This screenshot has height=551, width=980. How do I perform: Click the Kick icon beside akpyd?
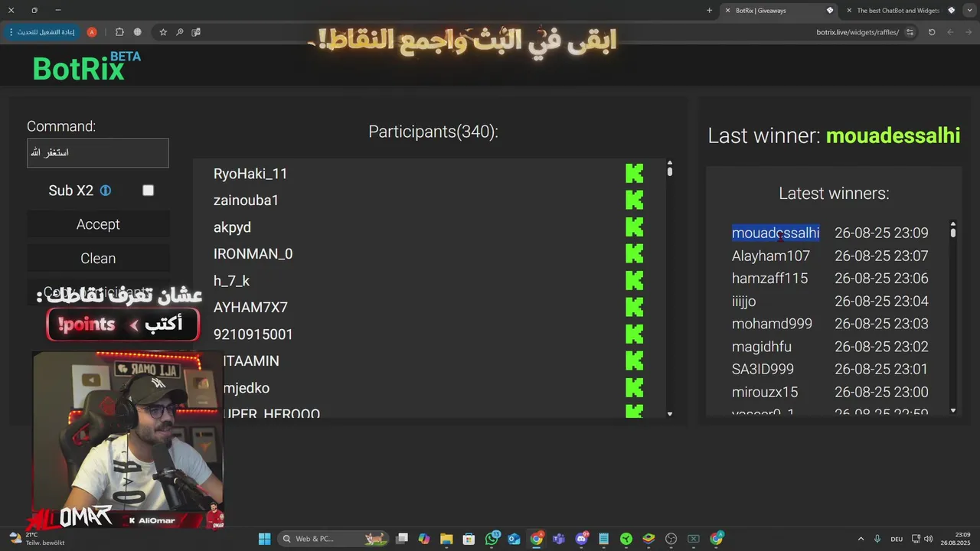634,227
